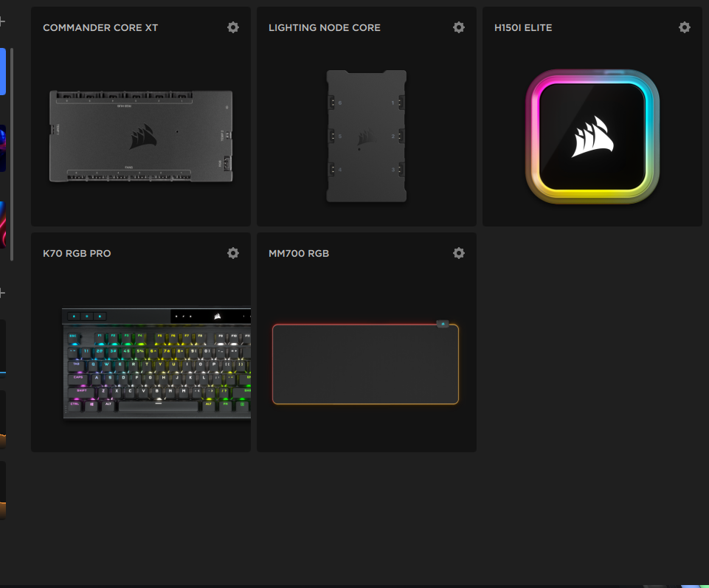Screen dimensions: 709x588
Task: Choose the blue and purple sidebar thumbnail
Action: [x=3, y=148]
